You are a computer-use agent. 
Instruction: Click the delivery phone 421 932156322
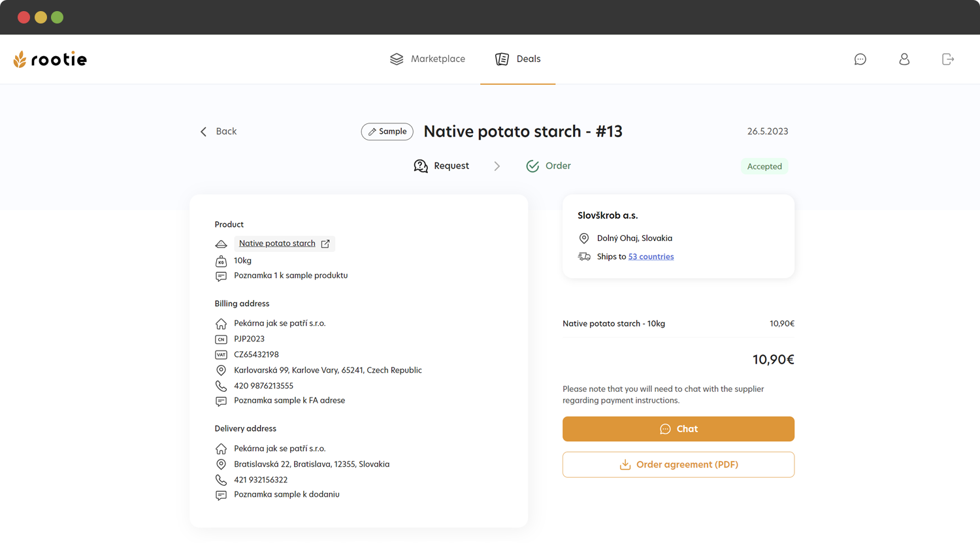pos(261,480)
